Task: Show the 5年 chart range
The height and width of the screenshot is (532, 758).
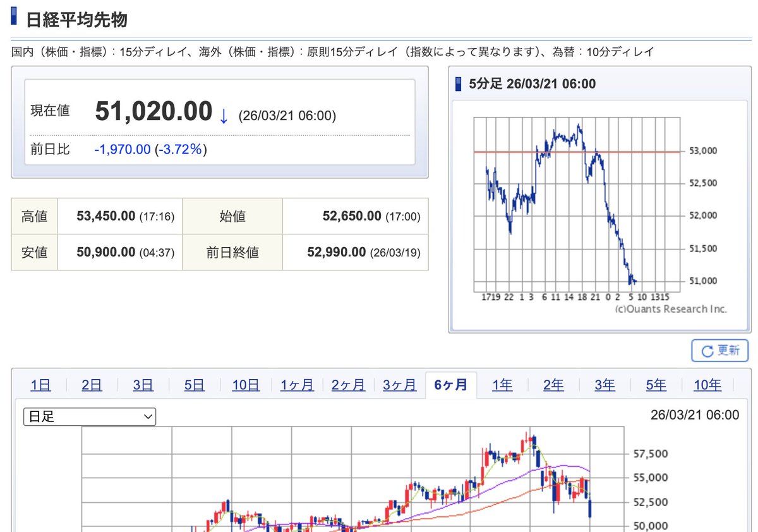Action: (656, 385)
